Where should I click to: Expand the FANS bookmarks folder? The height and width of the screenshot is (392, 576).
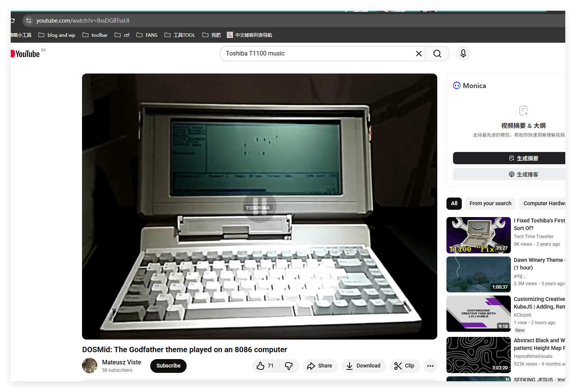click(x=147, y=35)
